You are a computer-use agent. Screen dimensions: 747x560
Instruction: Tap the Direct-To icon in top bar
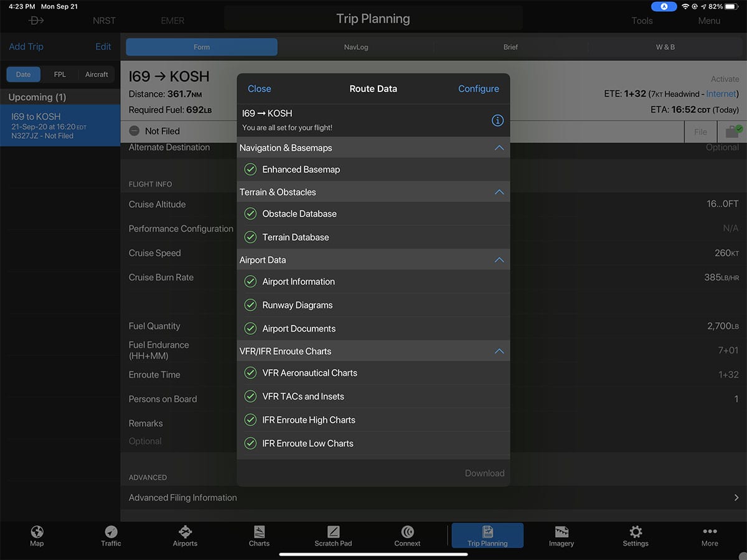36,21
